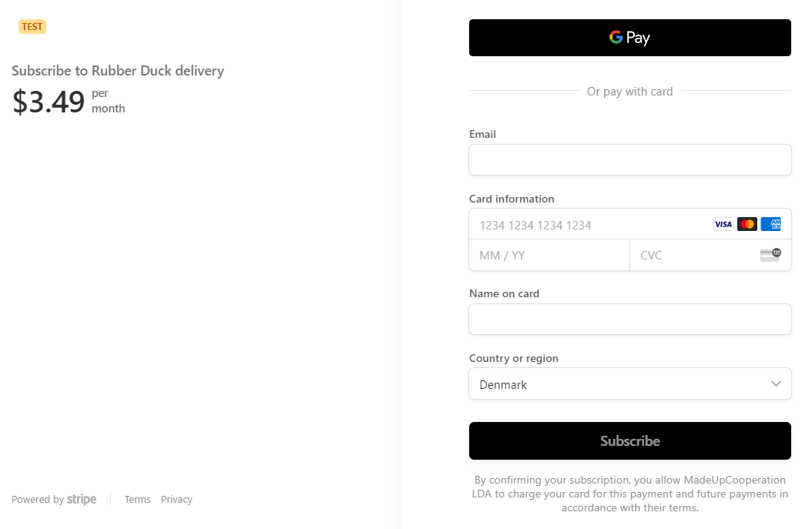Click the chevron on the country selector
Image resolution: width=812 pixels, height=529 pixels.
point(777,383)
